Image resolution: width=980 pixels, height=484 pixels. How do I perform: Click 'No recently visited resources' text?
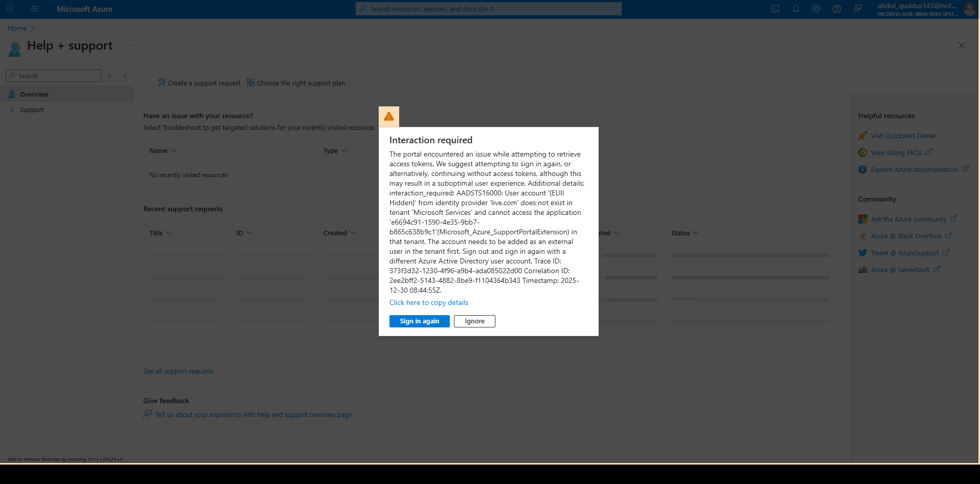188,175
